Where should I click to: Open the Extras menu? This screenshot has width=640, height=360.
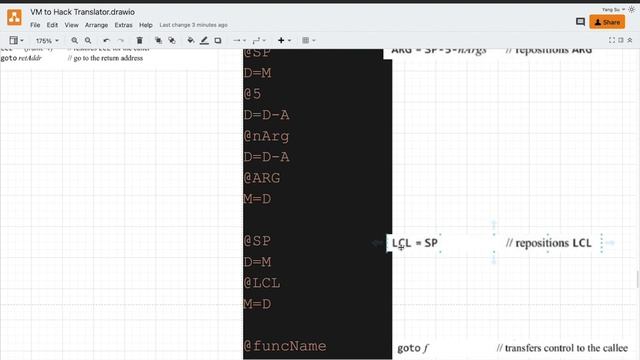(123, 25)
